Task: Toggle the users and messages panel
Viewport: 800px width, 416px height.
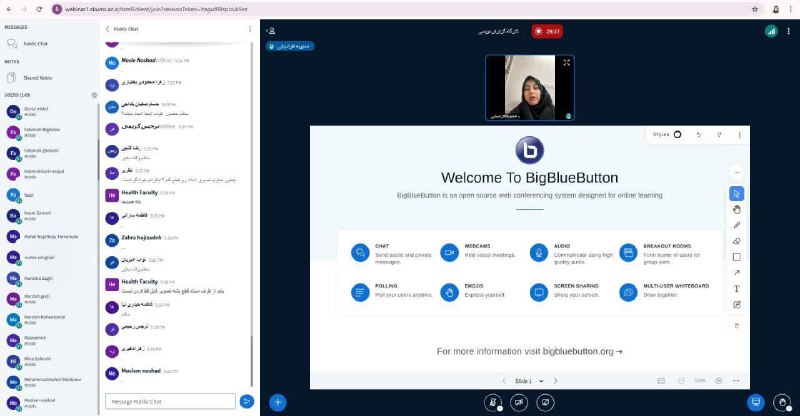Action: [271, 31]
